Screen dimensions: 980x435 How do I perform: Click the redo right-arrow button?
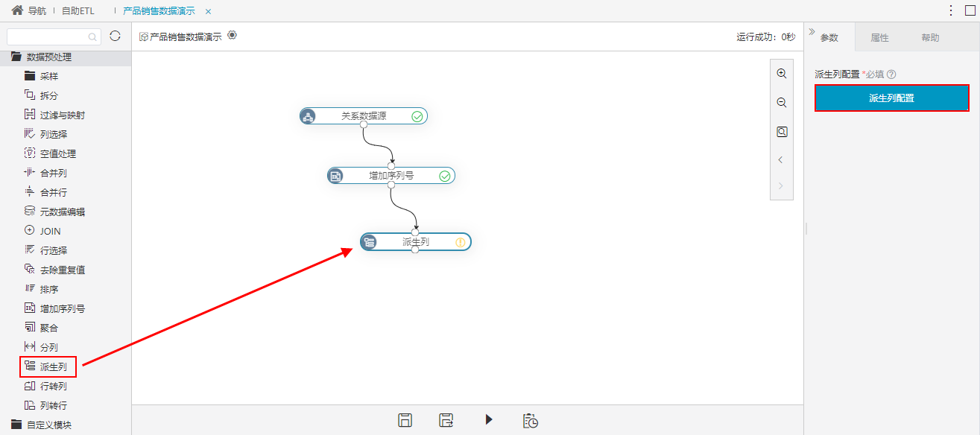781,185
